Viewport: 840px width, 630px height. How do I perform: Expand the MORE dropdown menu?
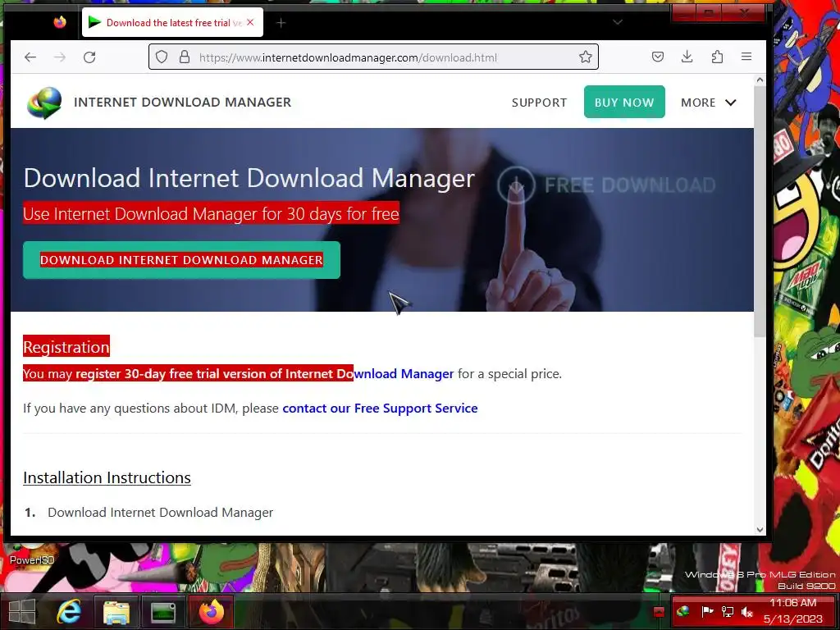(x=708, y=103)
